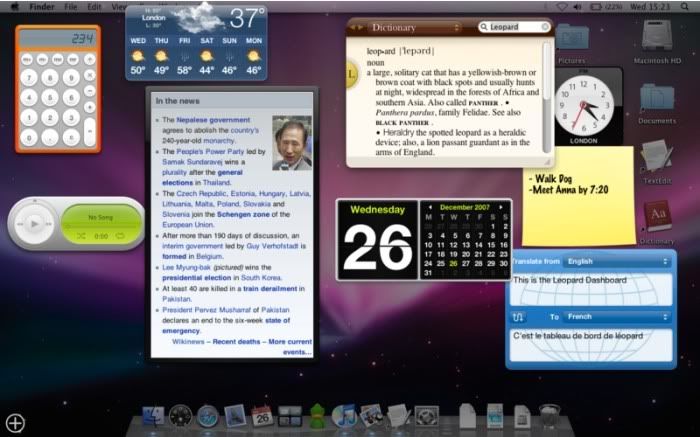
Task: Skip to previous track in iTunes widget
Action: [x=20, y=224]
